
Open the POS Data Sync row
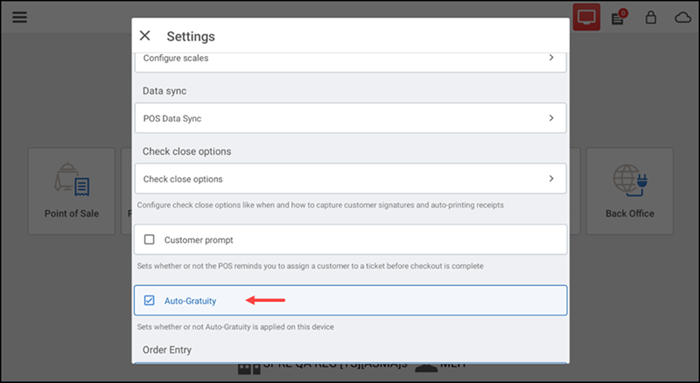[x=350, y=118]
